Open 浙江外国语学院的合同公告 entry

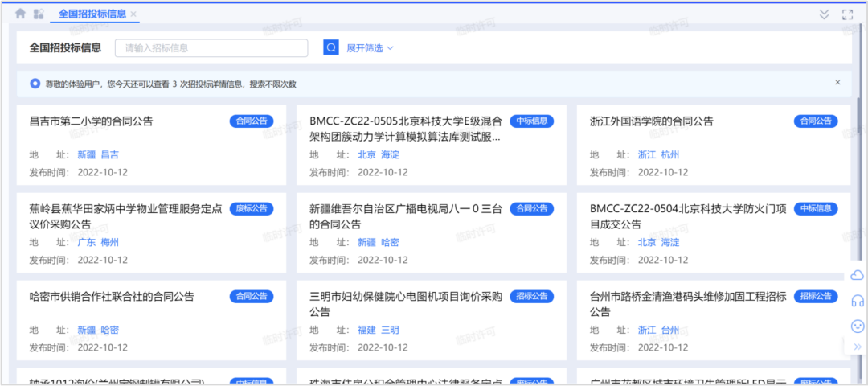click(652, 121)
